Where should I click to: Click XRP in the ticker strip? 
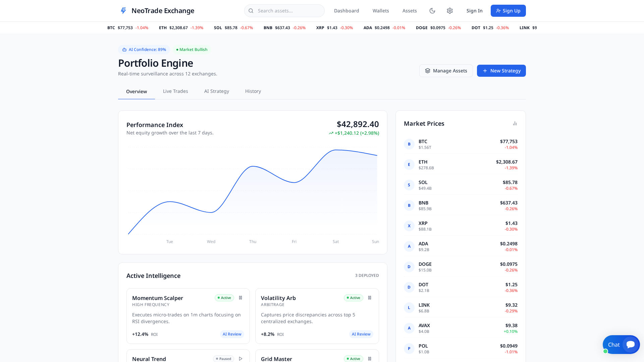(334, 28)
